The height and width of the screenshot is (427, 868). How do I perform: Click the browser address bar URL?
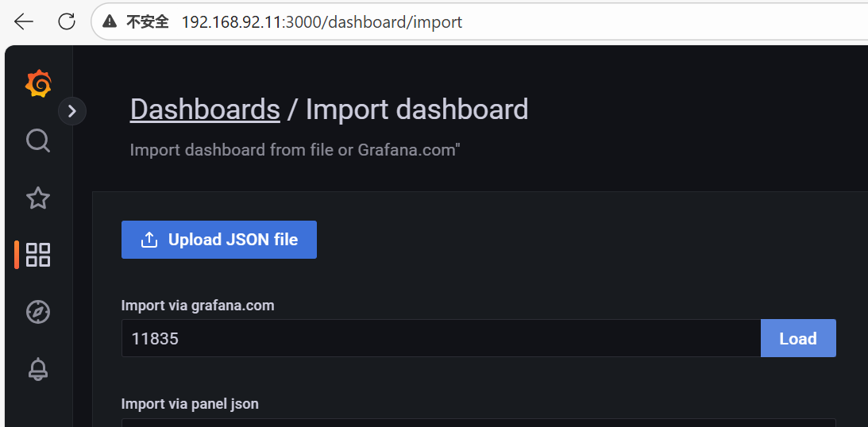tap(322, 22)
